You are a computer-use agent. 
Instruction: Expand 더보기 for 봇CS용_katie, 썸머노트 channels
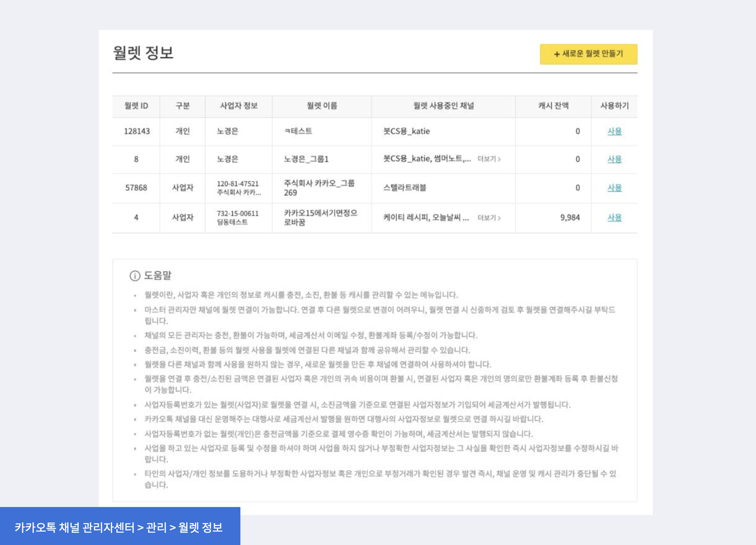[489, 159]
